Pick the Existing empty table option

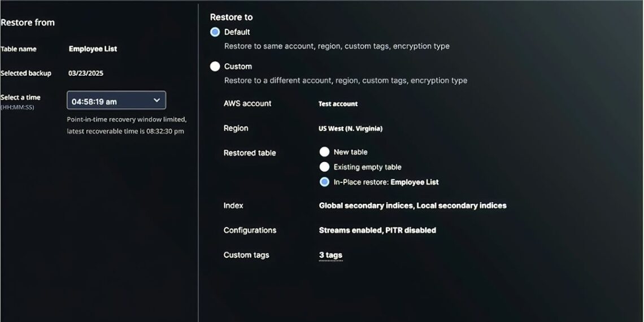[324, 167]
